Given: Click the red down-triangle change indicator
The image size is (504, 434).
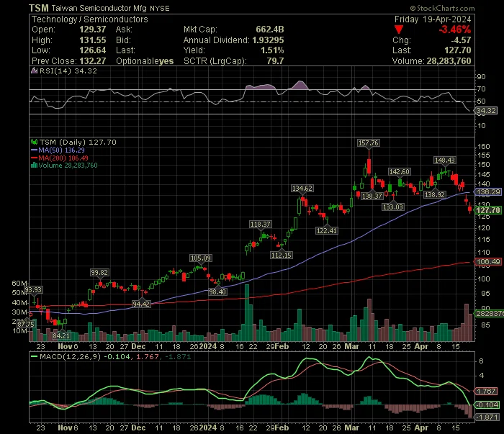Looking at the screenshot, I should (x=399, y=30).
